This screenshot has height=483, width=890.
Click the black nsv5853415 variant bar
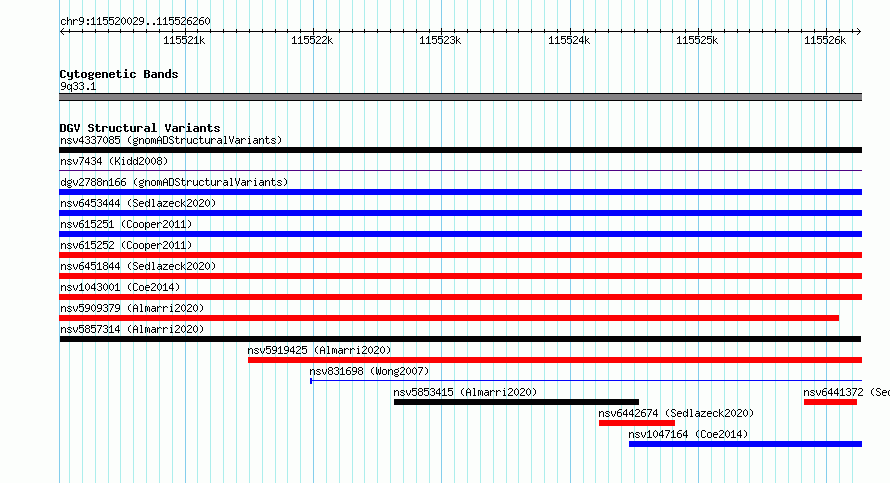pyautogui.click(x=516, y=402)
